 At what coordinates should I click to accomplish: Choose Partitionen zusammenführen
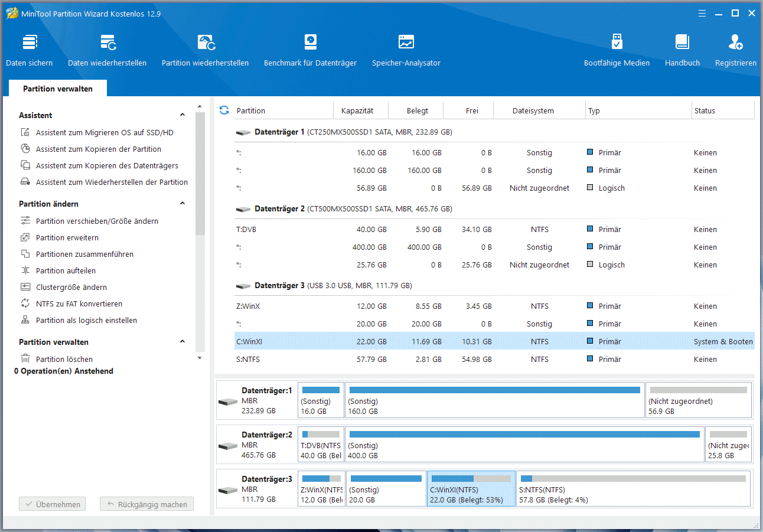tap(84, 254)
